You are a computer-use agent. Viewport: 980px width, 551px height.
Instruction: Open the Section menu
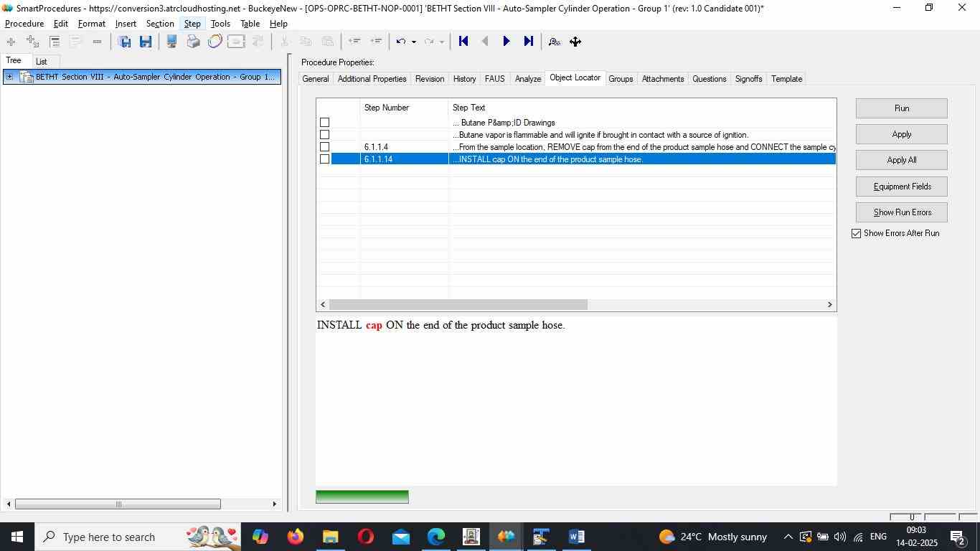coord(160,24)
